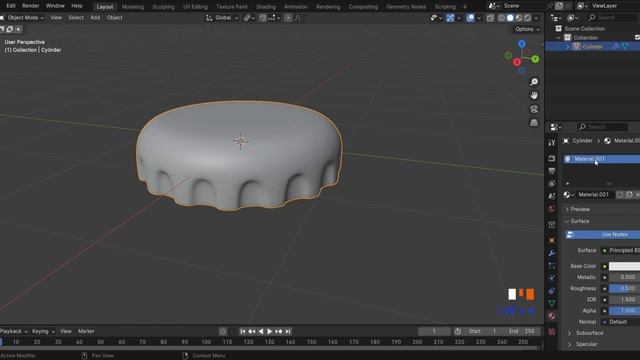Switch to wireframe viewport shading
The height and width of the screenshot is (360, 640).
click(501, 18)
